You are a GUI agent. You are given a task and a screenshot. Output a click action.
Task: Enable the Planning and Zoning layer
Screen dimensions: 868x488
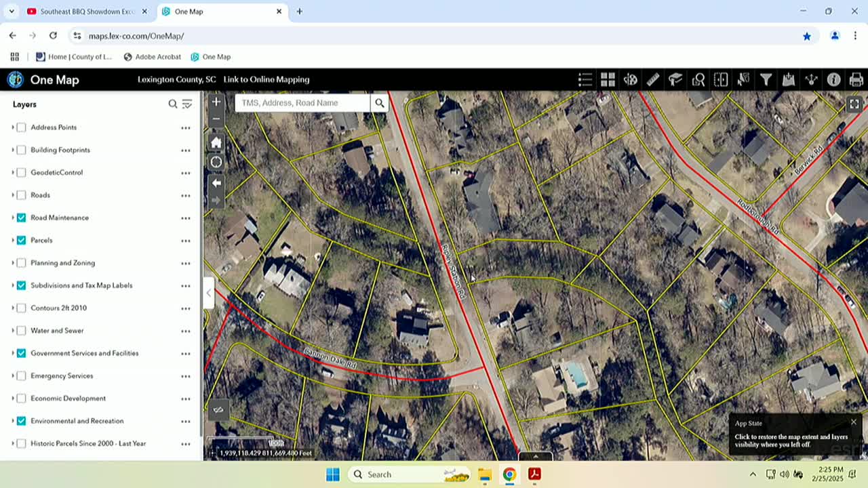pos(22,263)
